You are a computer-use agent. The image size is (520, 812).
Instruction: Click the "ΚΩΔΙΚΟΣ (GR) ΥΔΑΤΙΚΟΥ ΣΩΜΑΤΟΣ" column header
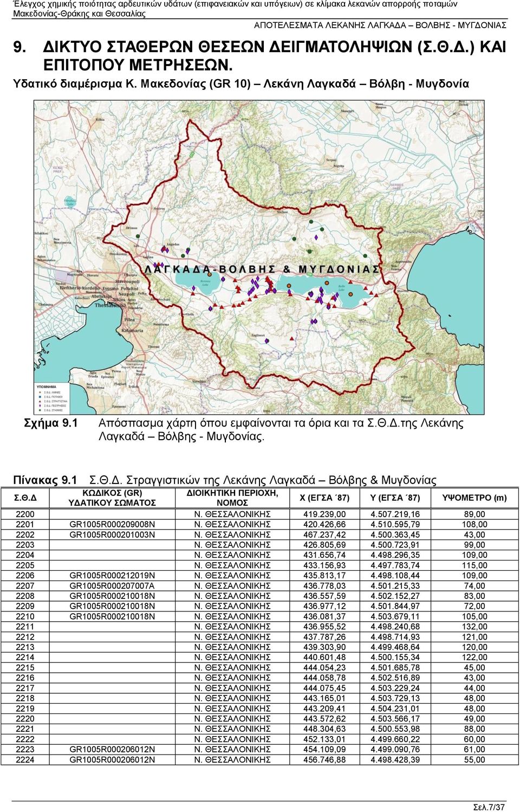pyautogui.click(x=112, y=498)
